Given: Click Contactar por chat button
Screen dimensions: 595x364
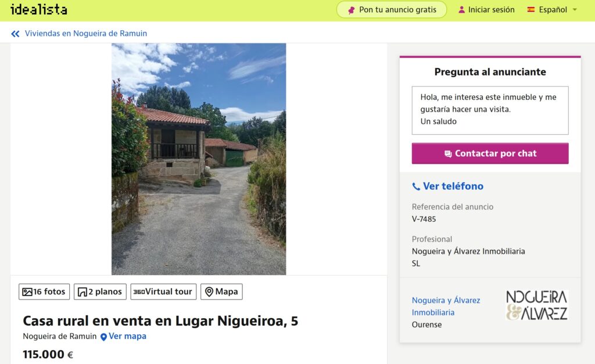Looking at the screenshot, I should 490,154.
